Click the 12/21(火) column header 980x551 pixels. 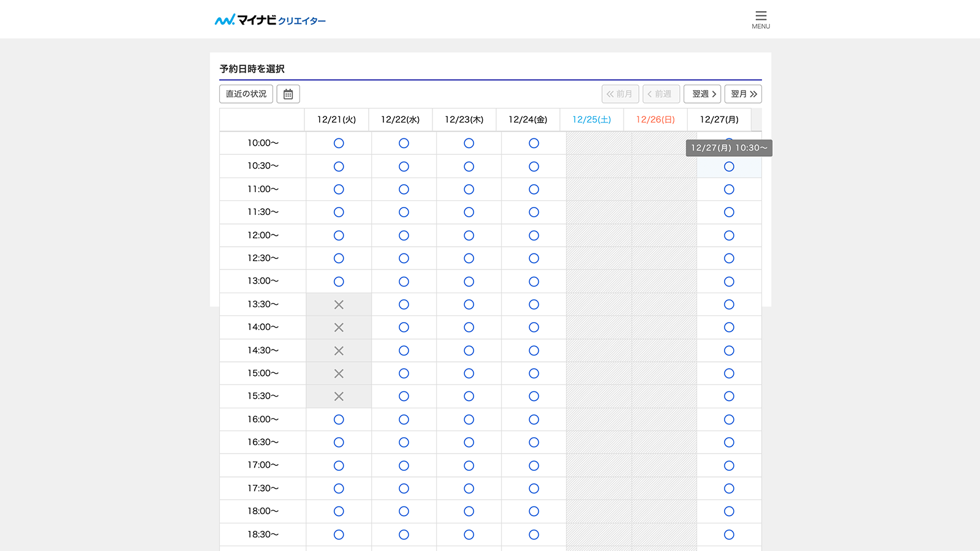[x=336, y=119]
